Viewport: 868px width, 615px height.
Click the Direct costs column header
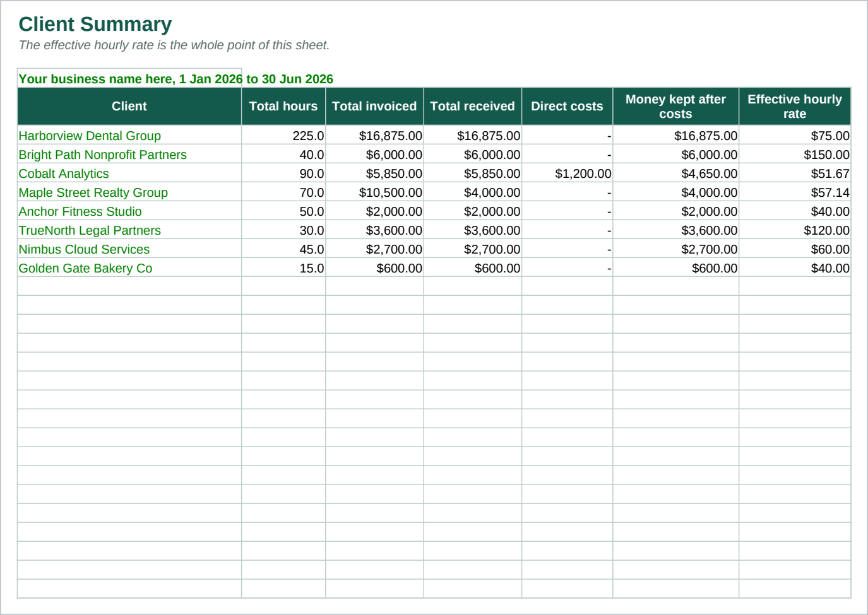coord(567,106)
